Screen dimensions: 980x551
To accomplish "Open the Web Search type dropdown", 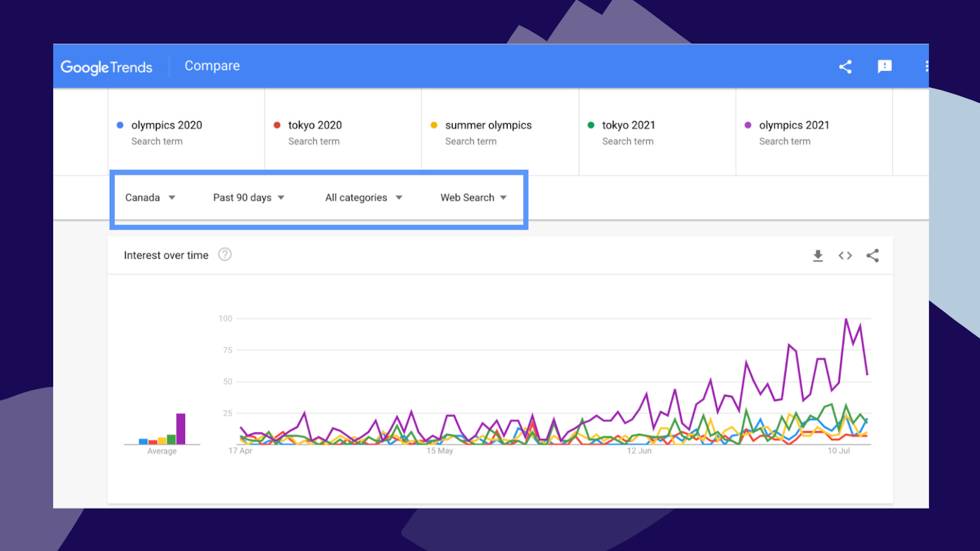I will click(473, 198).
